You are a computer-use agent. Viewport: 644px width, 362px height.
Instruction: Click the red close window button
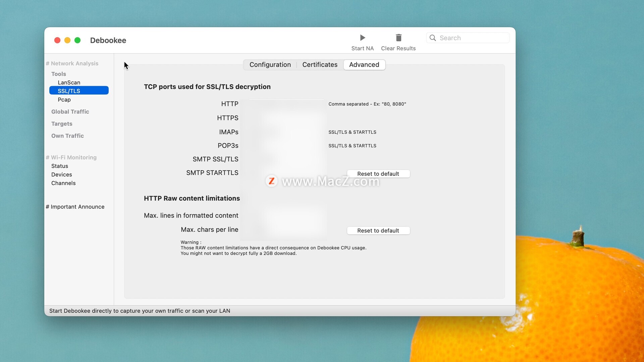pyautogui.click(x=57, y=40)
